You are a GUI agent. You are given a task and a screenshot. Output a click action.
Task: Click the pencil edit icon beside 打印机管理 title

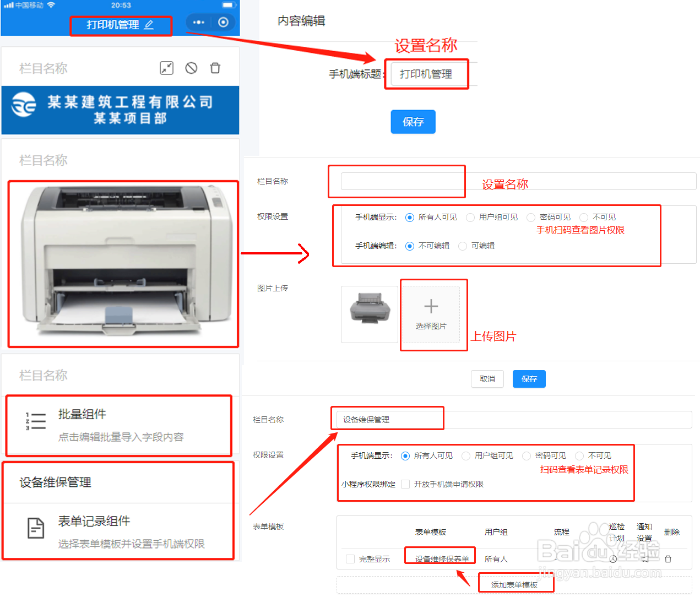149,25
